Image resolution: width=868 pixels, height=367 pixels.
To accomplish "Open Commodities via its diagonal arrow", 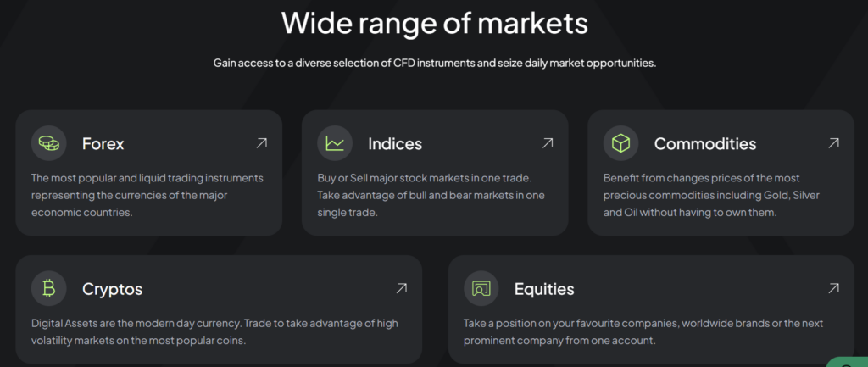I will point(834,143).
